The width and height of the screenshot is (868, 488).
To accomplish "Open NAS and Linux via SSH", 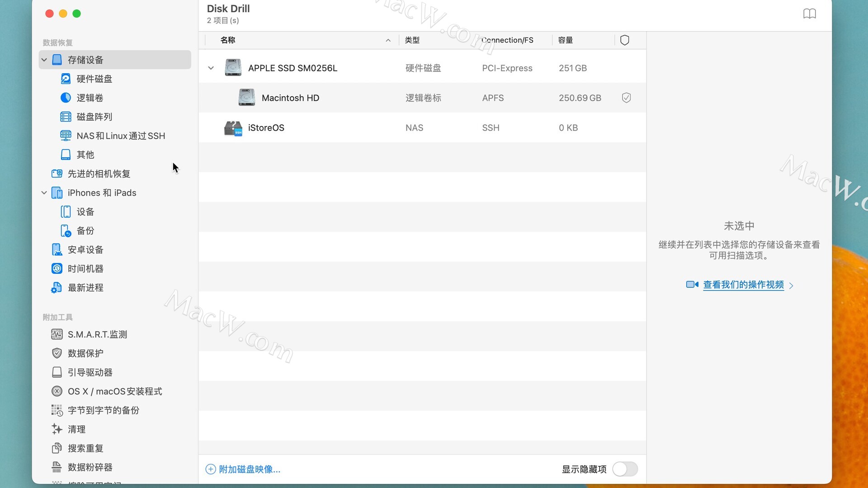I will (120, 136).
